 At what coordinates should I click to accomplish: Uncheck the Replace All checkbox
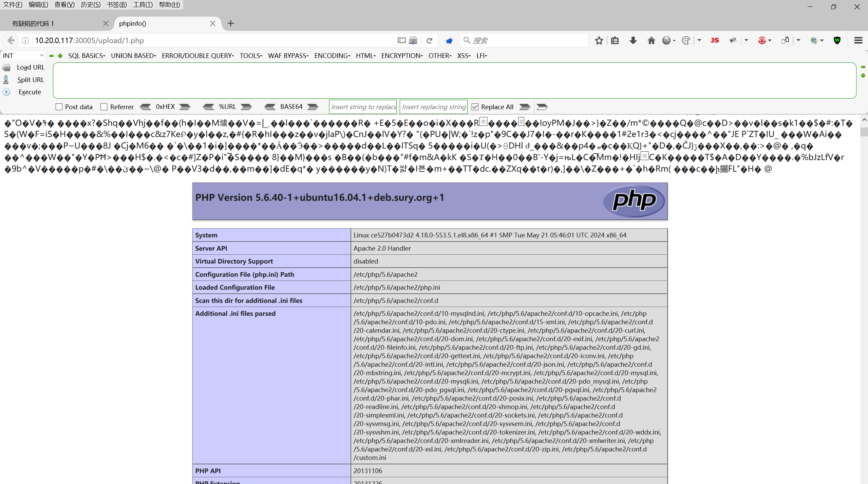pos(475,107)
